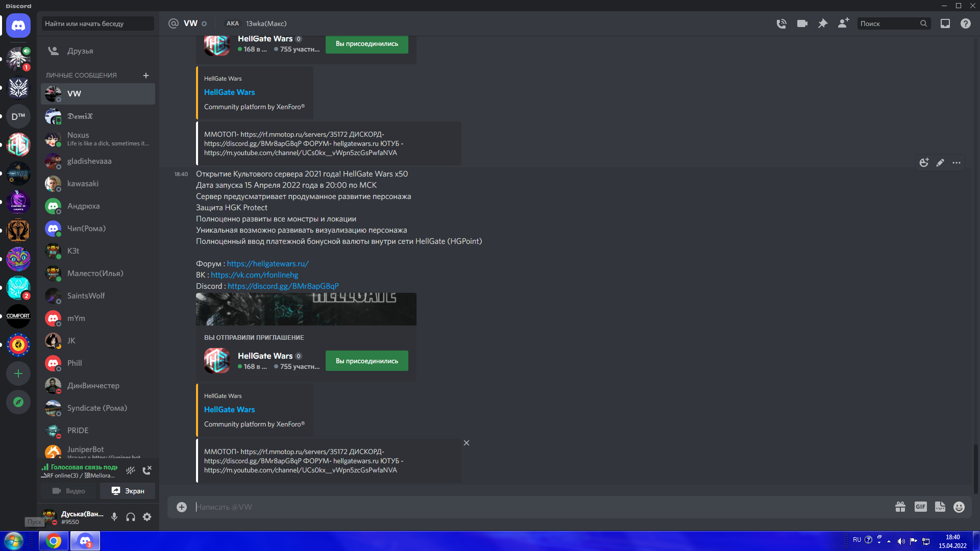Screen dimensions: 980x551
Task: Open lower HellGate Wars embed title
Action: 229,410
